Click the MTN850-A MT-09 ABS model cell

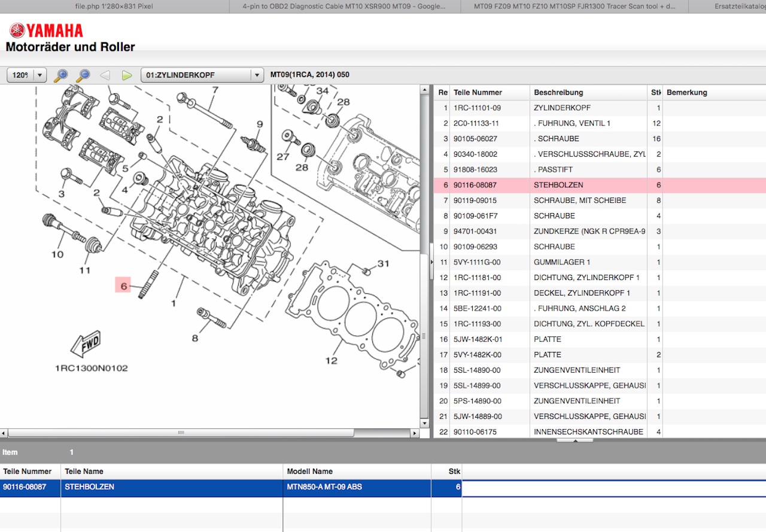click(357, 487)
